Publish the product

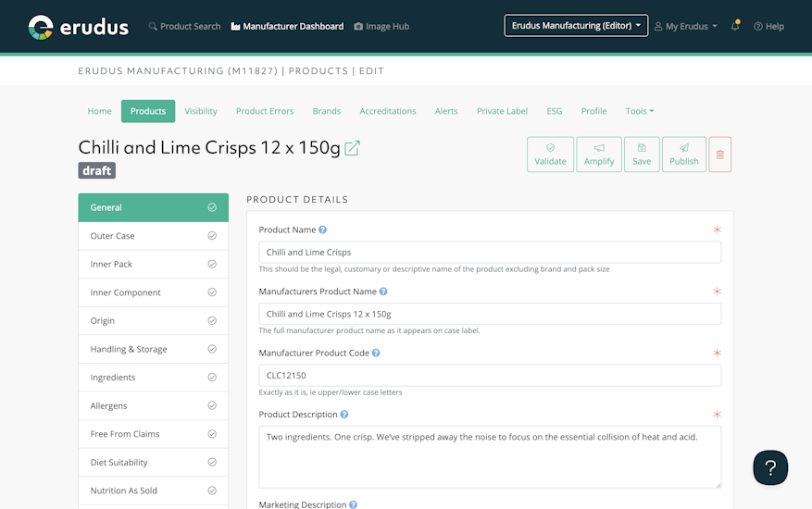(684, 155)
